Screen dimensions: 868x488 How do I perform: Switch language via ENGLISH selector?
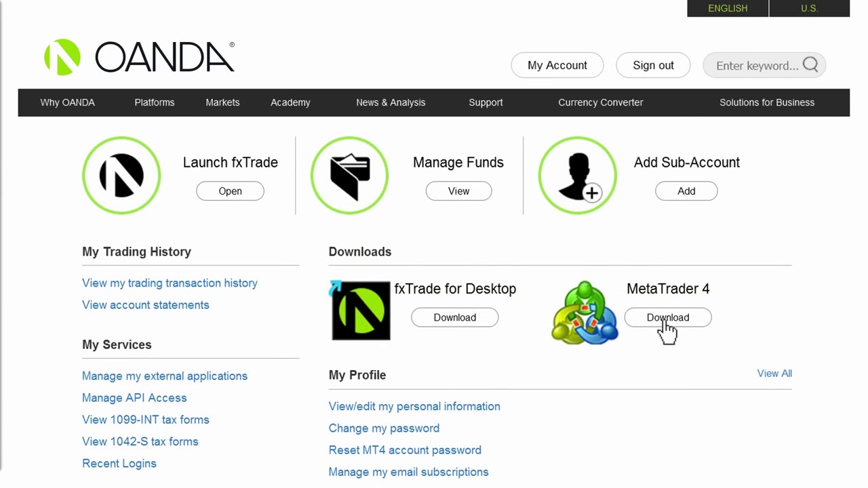pyautogui.click(x=728, y=8)
